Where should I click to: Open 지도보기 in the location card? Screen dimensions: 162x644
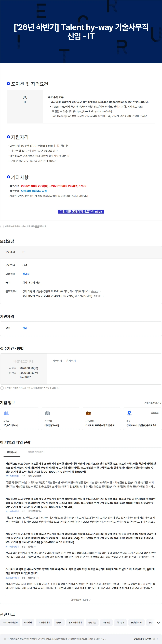(x=155, y=412)
